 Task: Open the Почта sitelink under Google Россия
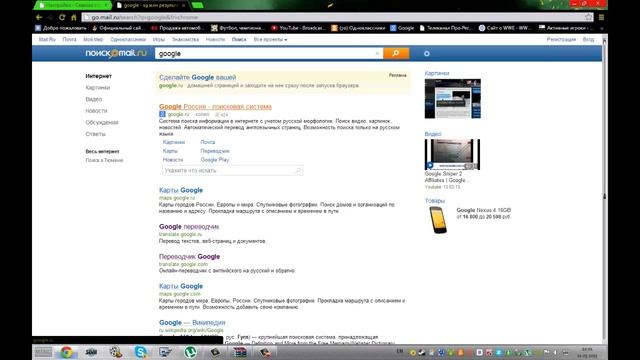click(207, 142)
